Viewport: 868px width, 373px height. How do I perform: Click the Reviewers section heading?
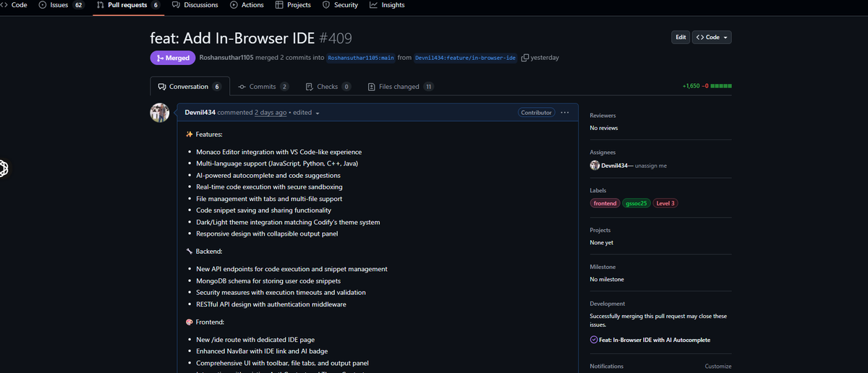(x=603, y=116)
